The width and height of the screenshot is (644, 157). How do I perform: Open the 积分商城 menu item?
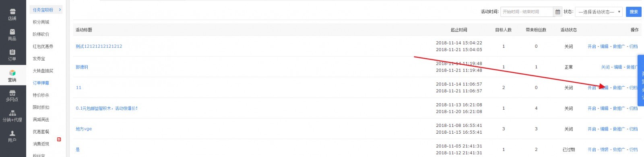tap(41, 22)
